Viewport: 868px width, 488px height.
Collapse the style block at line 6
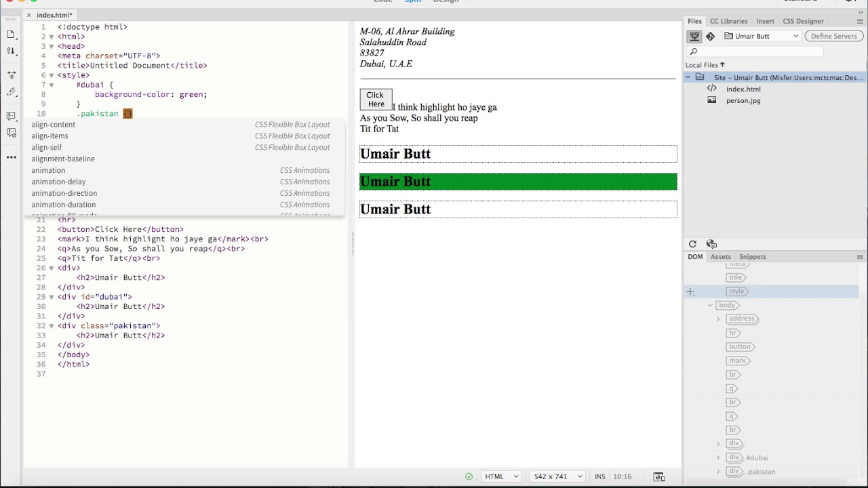click(x=51, y=76)
